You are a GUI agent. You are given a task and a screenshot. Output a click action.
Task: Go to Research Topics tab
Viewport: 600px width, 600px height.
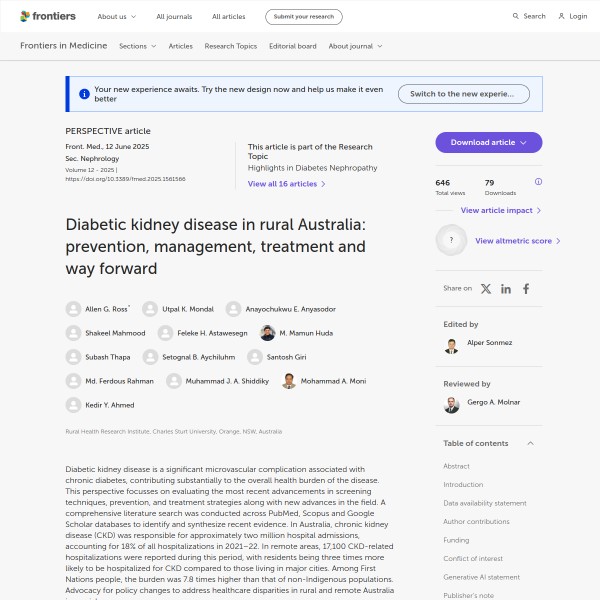tap(230, 46)
